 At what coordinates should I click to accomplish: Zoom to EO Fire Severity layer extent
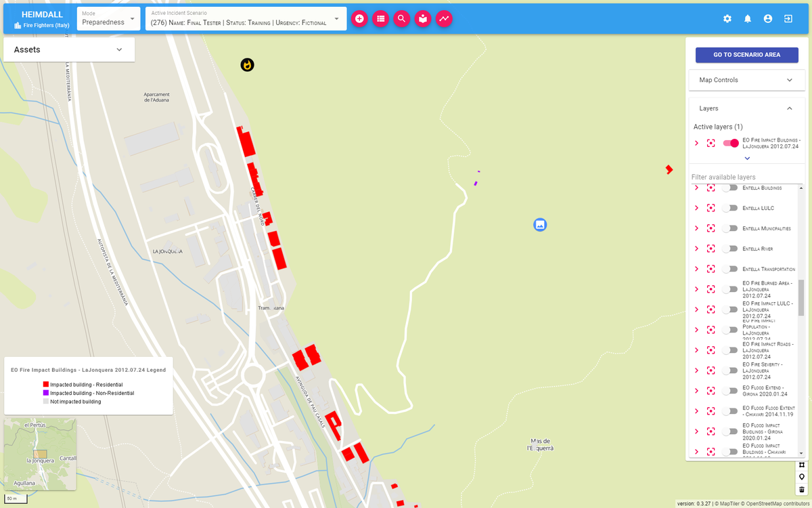pos(710,371)
